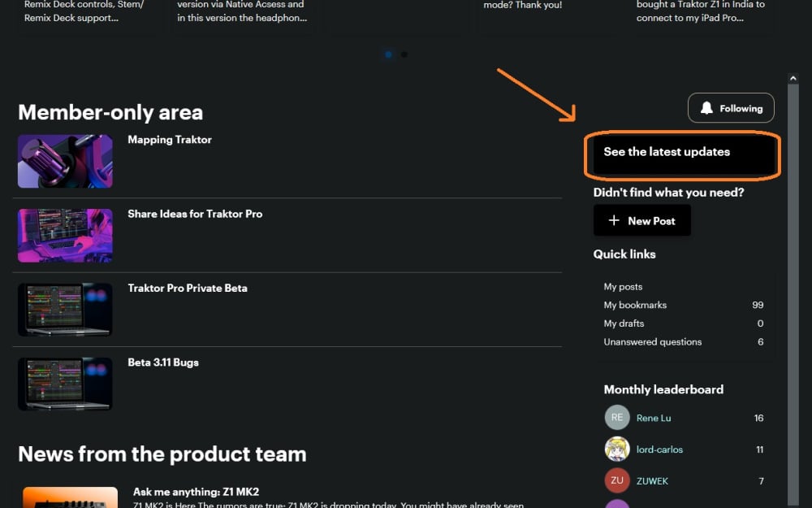Open My bookmarks quick link
This screenshot has width=812, height=508.
click(635, 305)
